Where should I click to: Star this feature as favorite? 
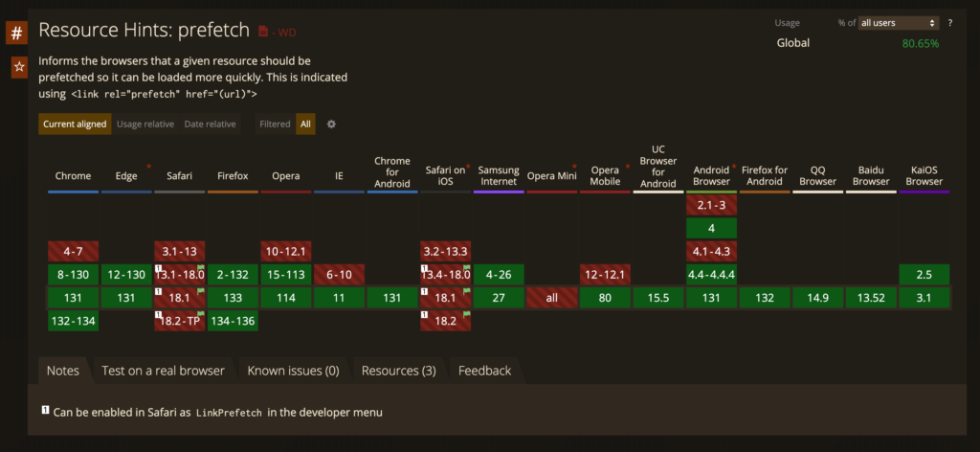click(17, 67)
